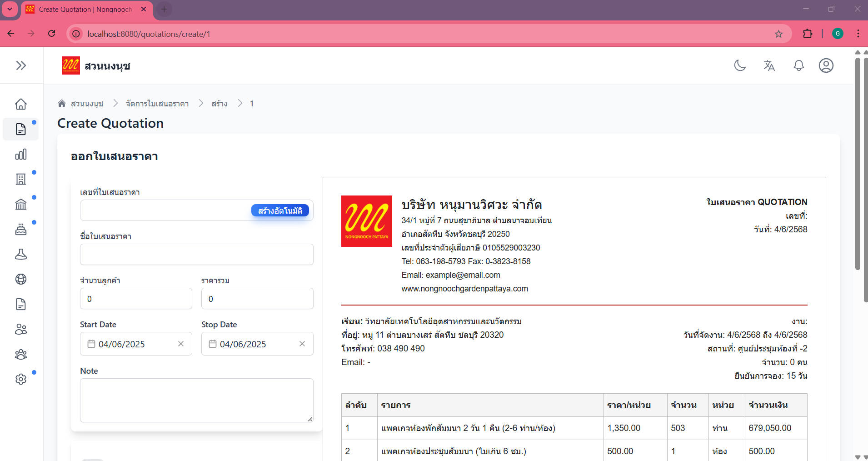
Task: Click the Stop Date calendar icon
Action: coord(213,344)
